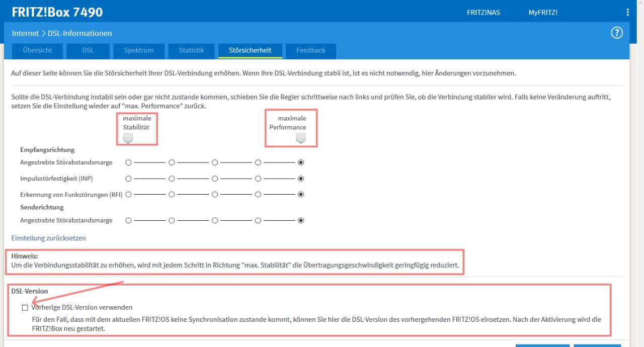Click Angestrebte Störabstandsmarge label under Senderichtung
This screenshot has height=347, width=644.
click(x=66, y=220)
